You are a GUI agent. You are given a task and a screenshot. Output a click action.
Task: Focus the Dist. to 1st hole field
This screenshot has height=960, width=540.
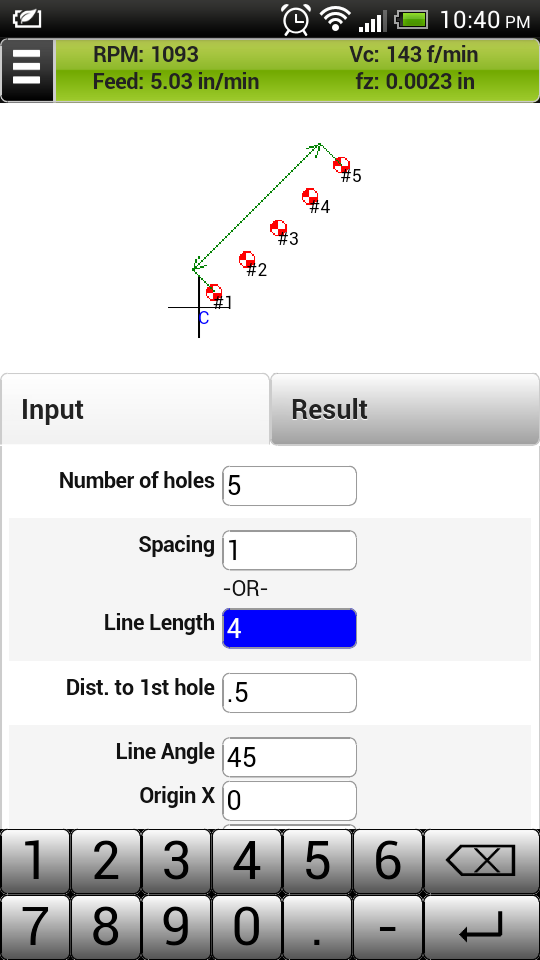[289, 693]
